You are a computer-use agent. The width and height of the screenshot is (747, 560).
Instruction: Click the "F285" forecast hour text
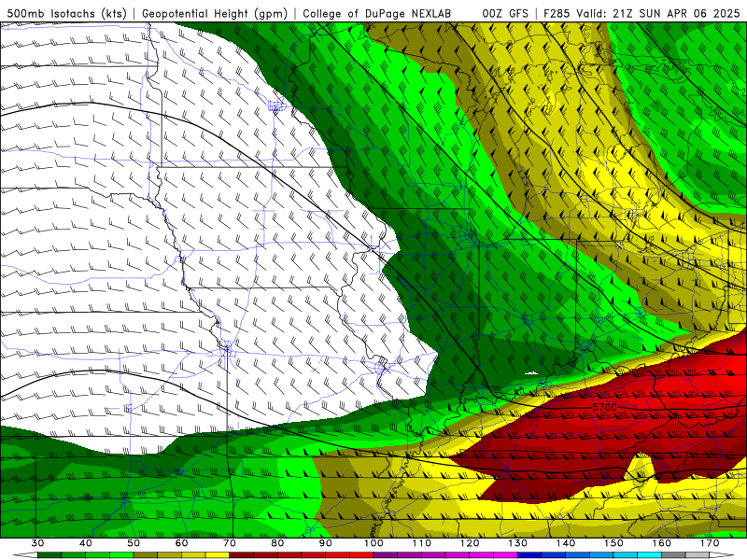[557, 13]
